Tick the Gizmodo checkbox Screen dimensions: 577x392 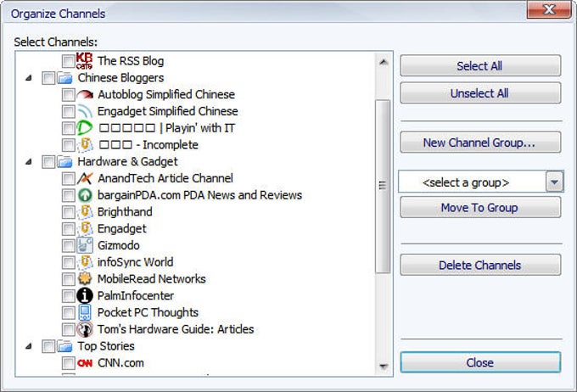(68, 245)
